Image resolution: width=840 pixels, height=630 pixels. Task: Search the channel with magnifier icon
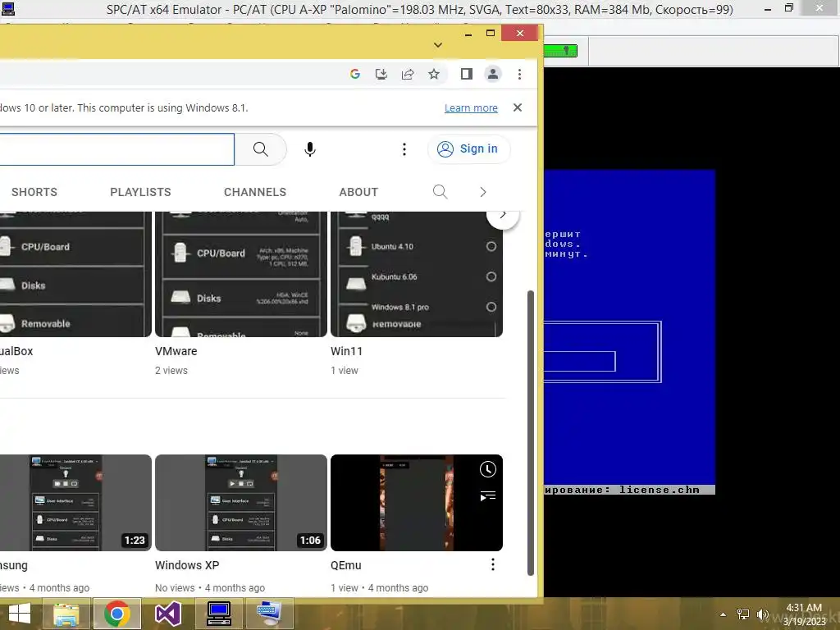440,192
